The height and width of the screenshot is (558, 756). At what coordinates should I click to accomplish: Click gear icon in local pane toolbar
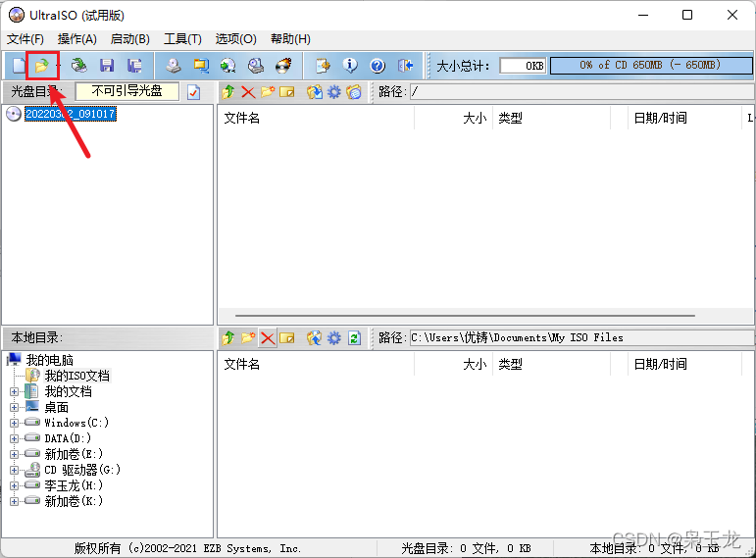tap(334, 338)
